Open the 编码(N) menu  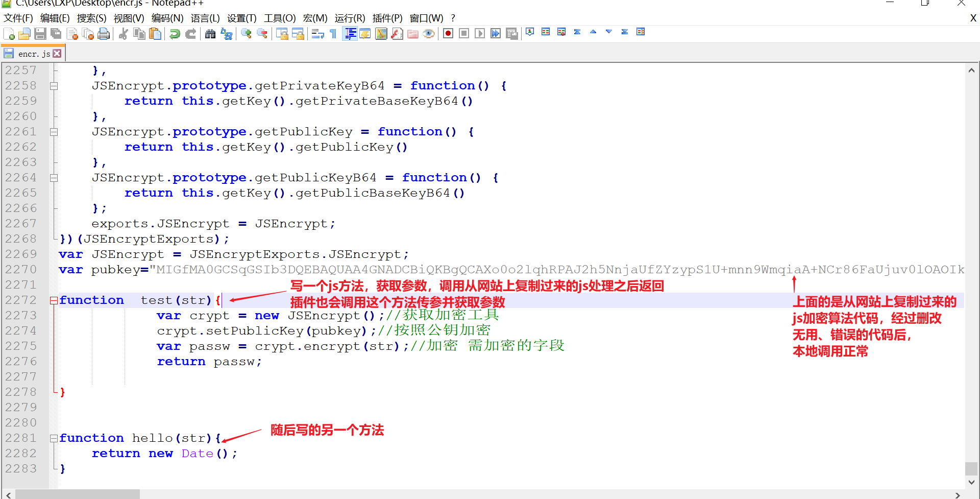coord(167,18)
